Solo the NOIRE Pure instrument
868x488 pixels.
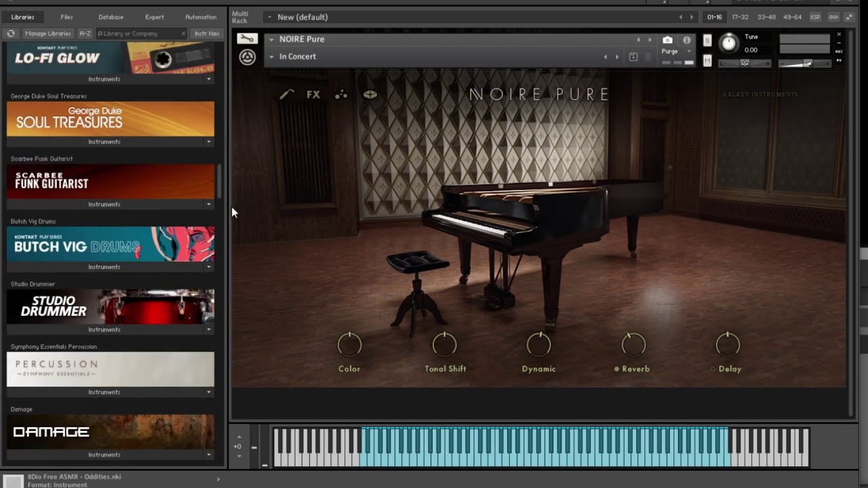pos(707,41)
